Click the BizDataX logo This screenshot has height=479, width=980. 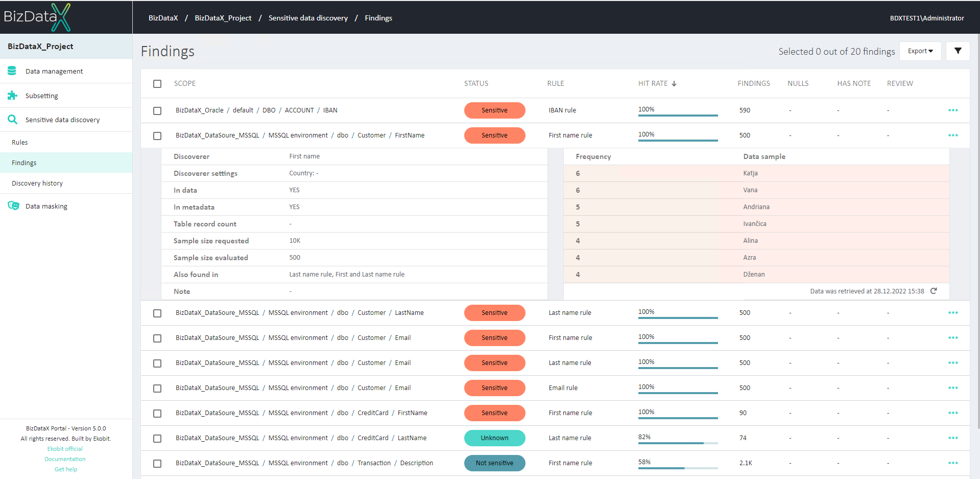click(x=37, y=17)
